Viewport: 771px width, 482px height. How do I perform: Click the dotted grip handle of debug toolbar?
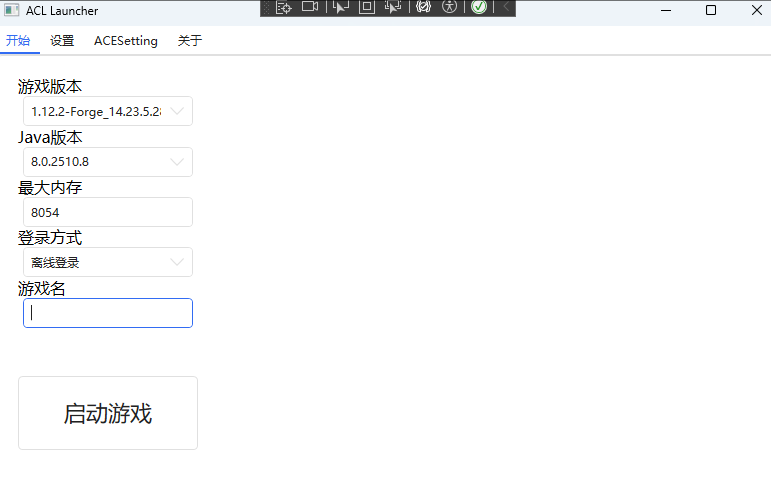coord(267,7)
